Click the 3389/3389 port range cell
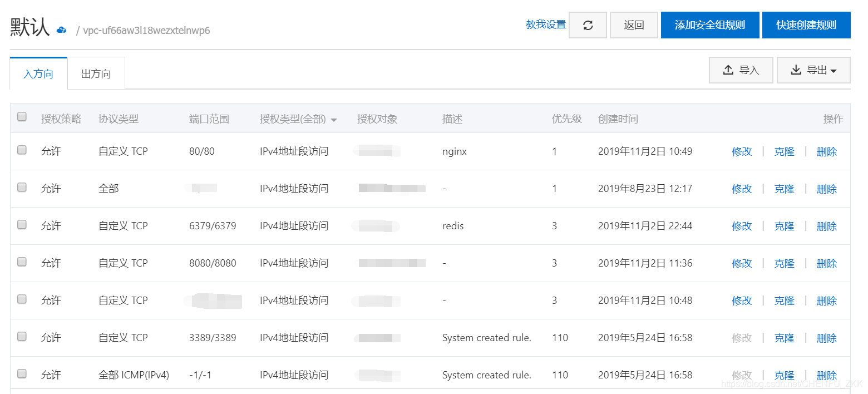The width and height of the screenshot is (868, 394). coord(213,338)
